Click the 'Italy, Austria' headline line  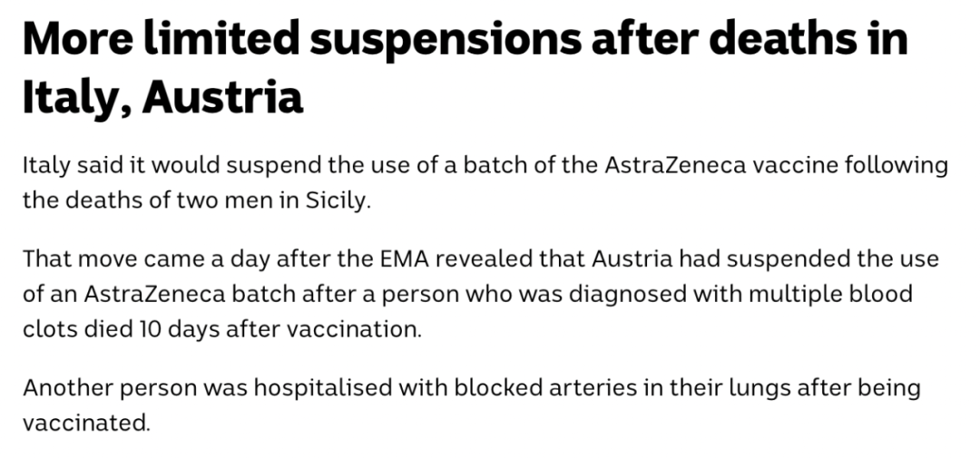pyautogui.click(x=163, y=97)
